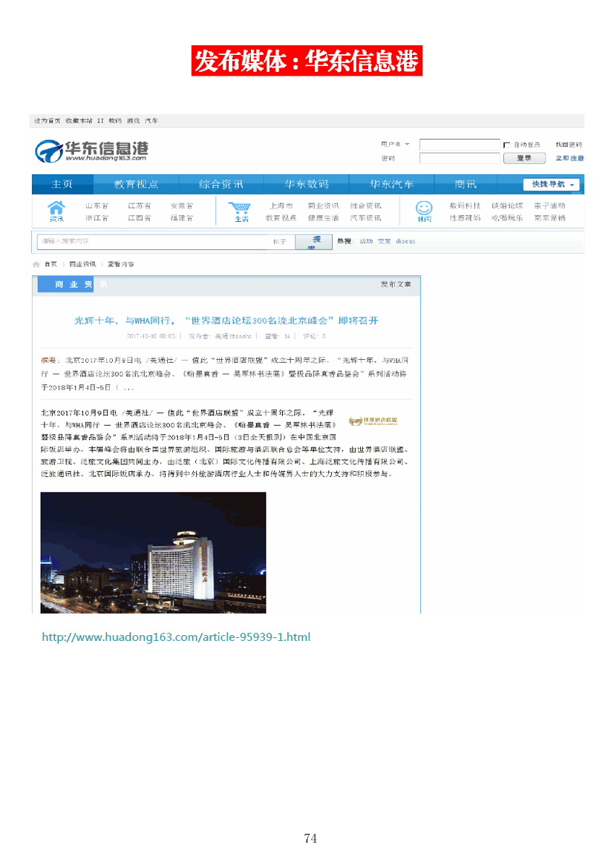Image resolution: width=614 pixels, height=868 pixels.
Task: Open the IT top bar link
Action: (x=100, y=121)
